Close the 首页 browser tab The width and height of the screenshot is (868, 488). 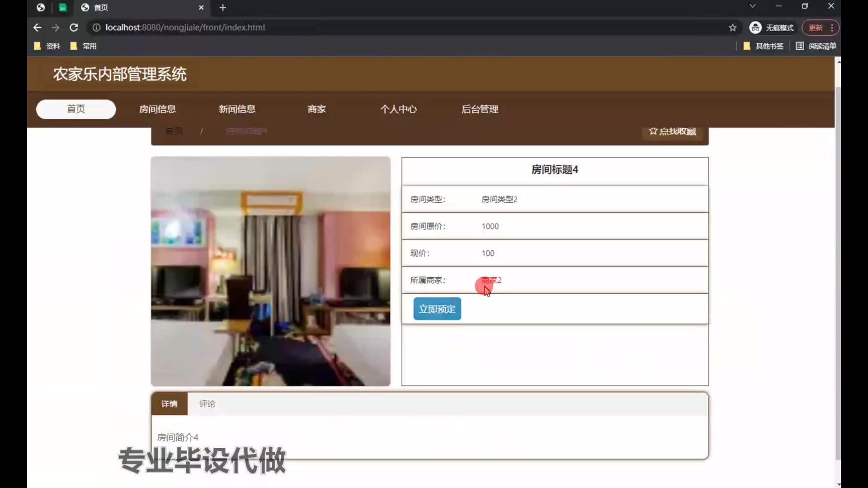(201, 8)
